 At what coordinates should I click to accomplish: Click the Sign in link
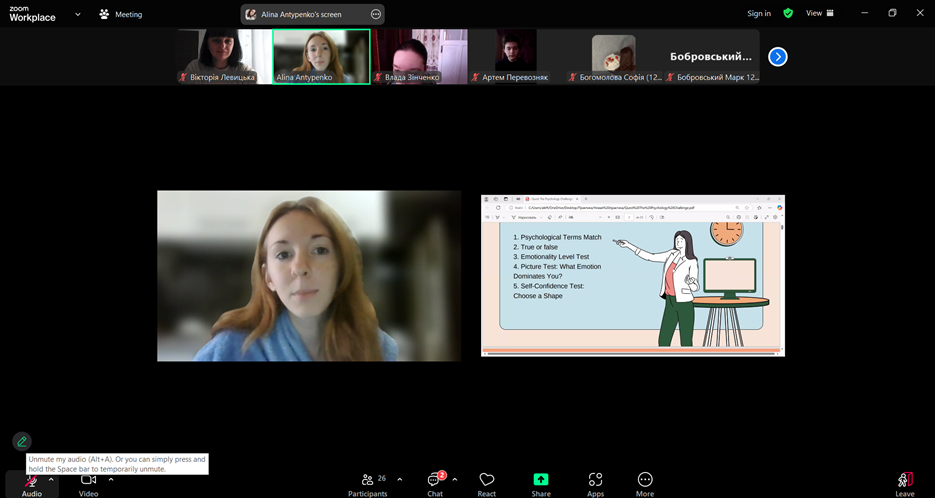pos(758,13)
